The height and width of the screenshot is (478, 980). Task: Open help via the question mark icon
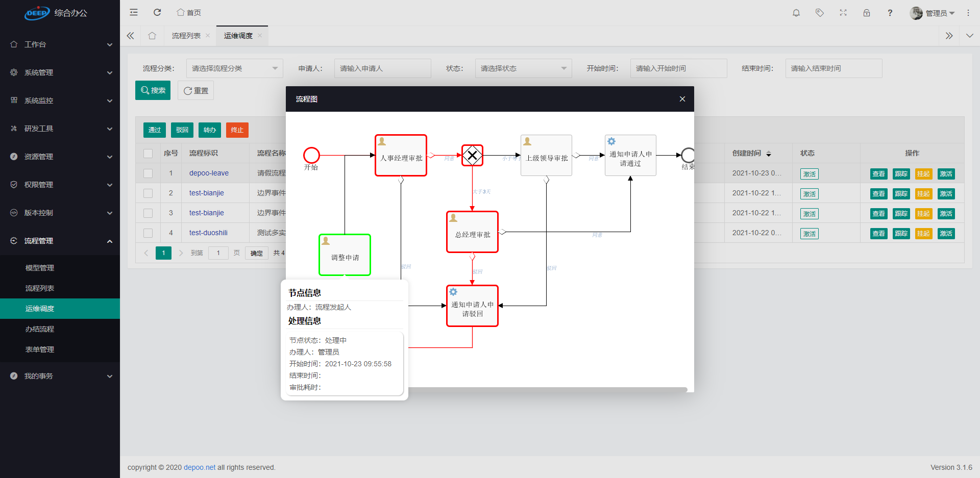(890, 13)
